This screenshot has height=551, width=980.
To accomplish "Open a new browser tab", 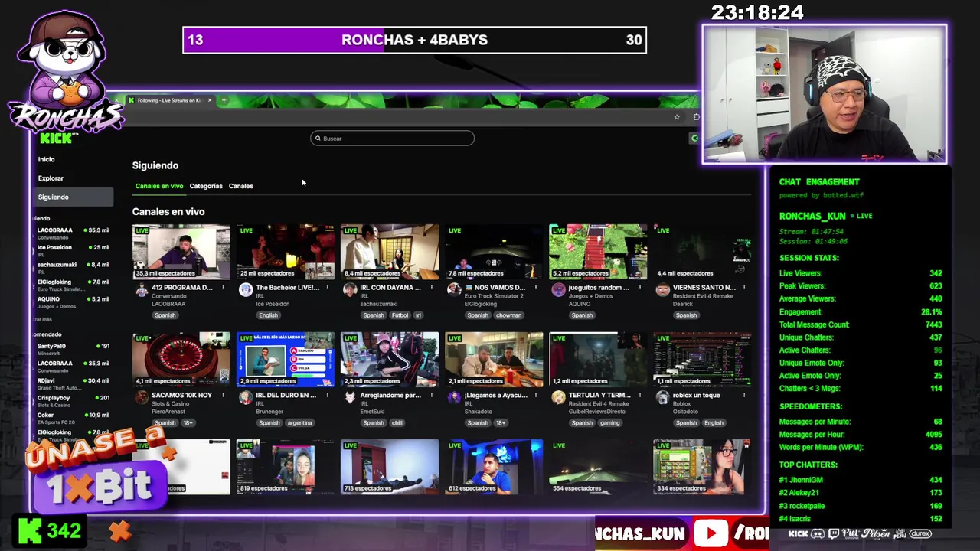I will point(224,100).
